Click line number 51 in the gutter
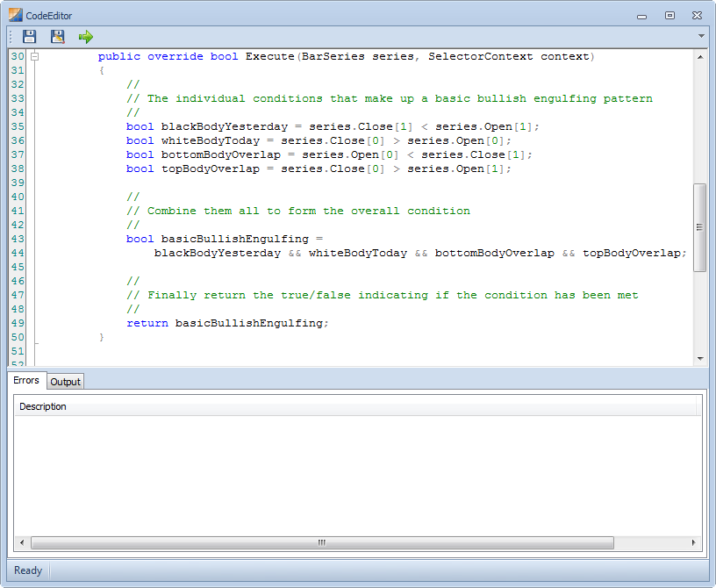 click(x=18, y=351)
